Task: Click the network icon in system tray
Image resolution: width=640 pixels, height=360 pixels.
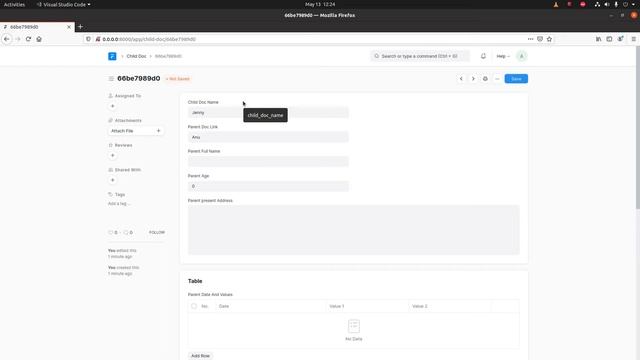Action: tap(597, 4)
